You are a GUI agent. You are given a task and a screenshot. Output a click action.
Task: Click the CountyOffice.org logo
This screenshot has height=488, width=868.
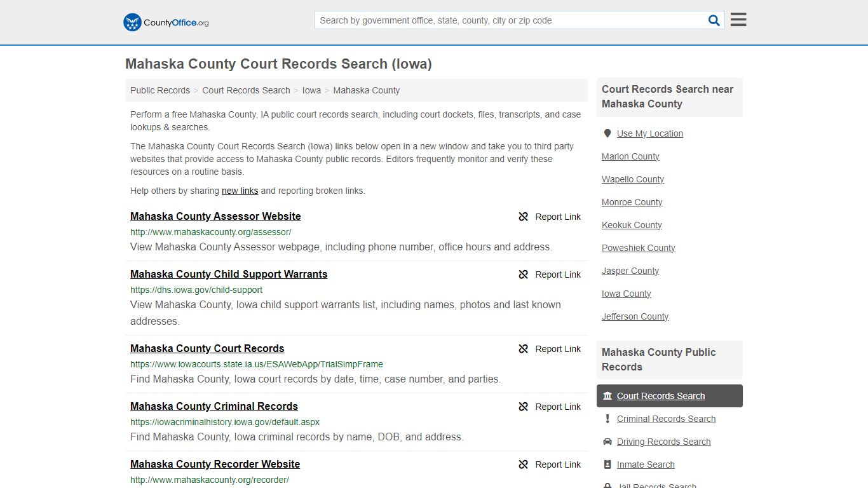[x=166, y=22]
